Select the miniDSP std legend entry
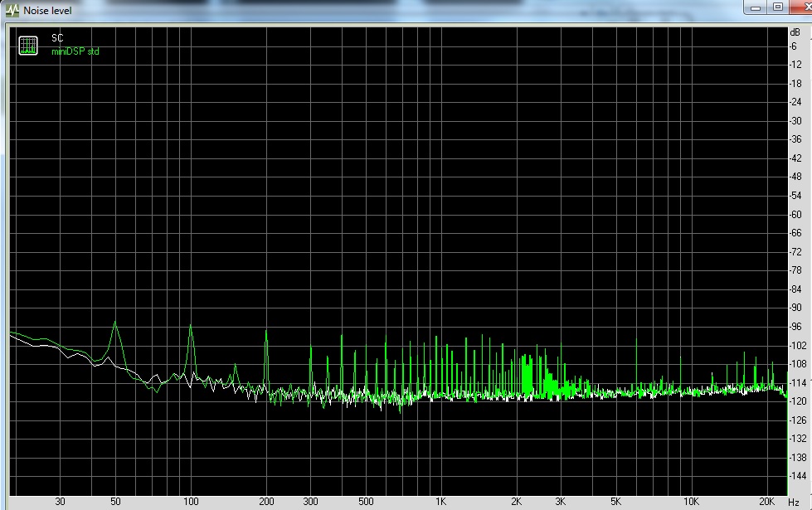The height and width of the screenshot is (510, 812). tap(75, 51)
